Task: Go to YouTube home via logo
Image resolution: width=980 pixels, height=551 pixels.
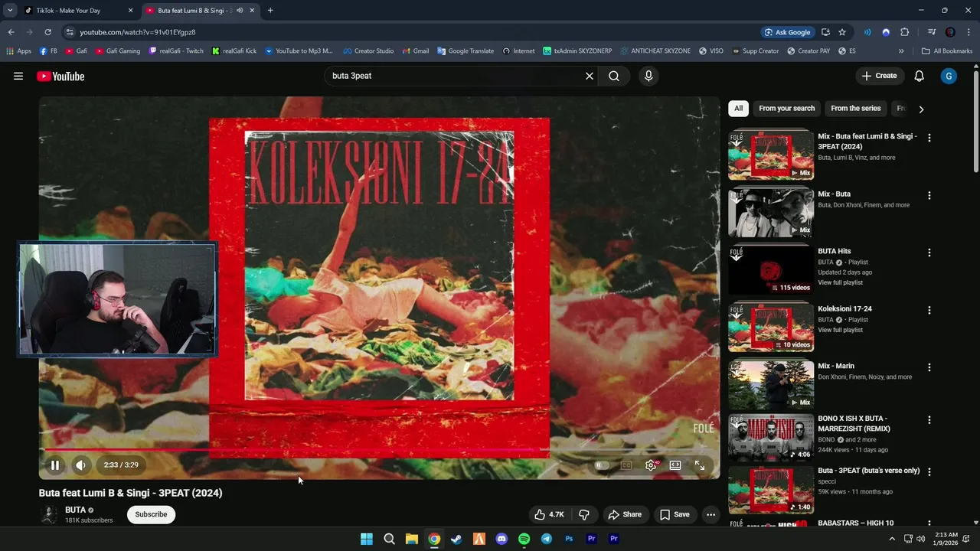Action: pyautogui.click(x=60, y=76)
